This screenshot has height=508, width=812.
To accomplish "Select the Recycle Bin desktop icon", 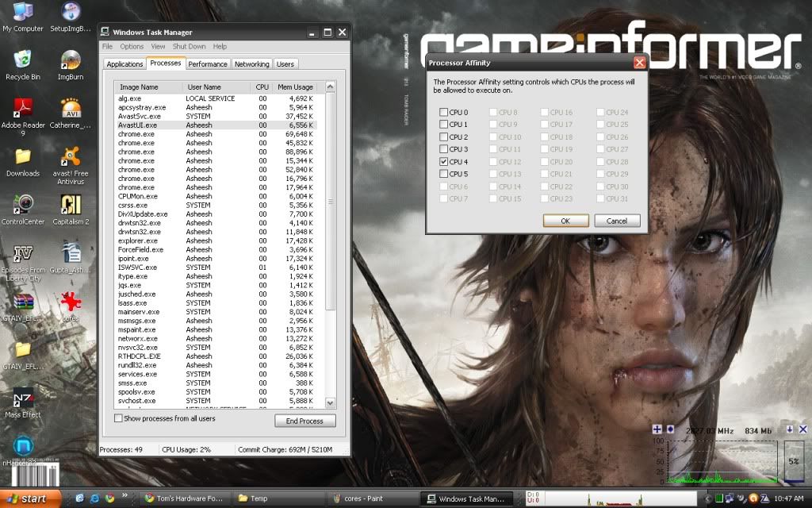I will (23, 65).
